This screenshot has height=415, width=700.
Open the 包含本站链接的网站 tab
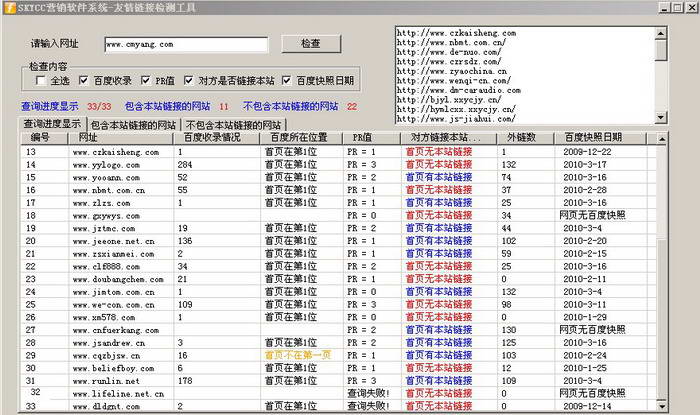[133, 125]
